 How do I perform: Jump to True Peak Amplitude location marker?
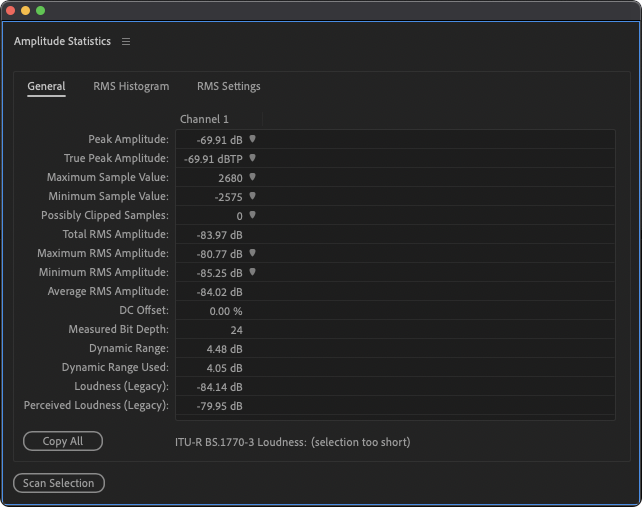point(253,158)
